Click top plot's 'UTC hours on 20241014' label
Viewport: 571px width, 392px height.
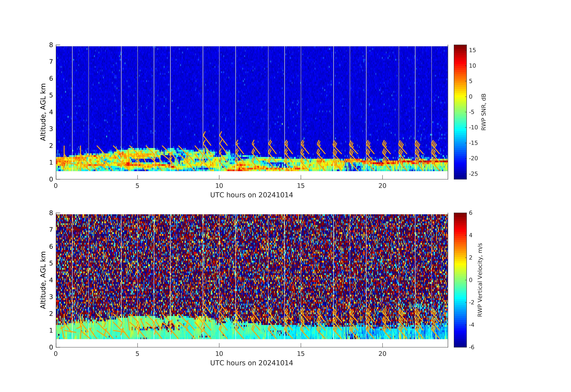click(252, 195)
